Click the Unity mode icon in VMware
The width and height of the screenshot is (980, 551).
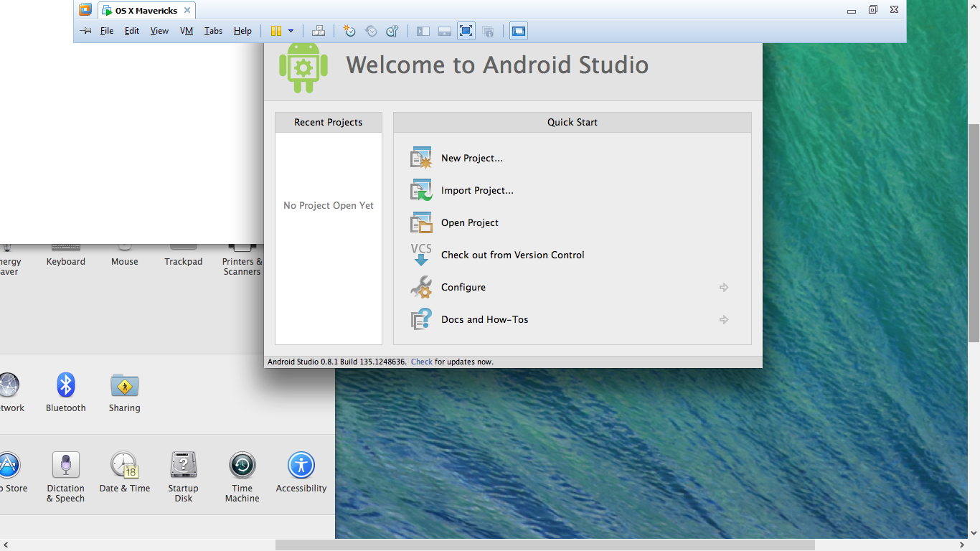pos(488,31)
